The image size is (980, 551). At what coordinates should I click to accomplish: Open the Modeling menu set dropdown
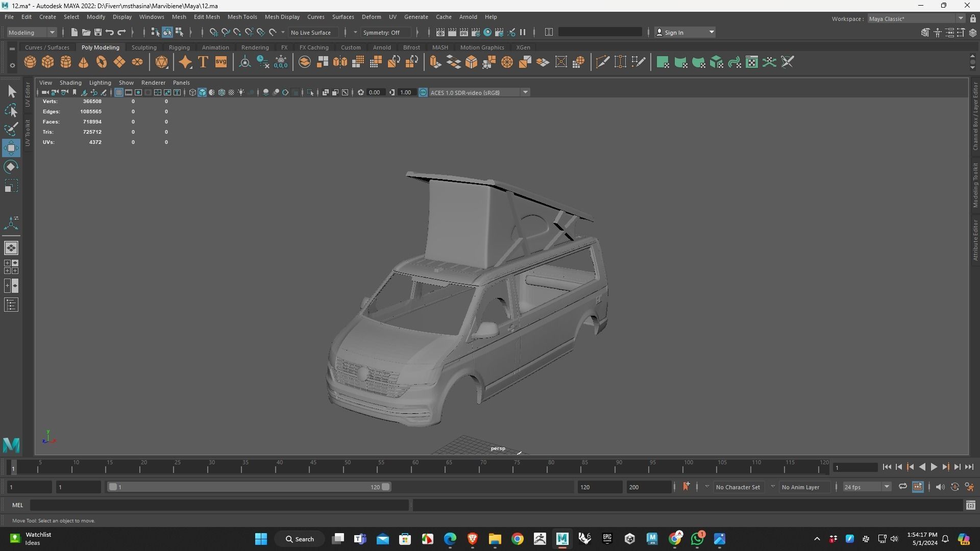32,32
